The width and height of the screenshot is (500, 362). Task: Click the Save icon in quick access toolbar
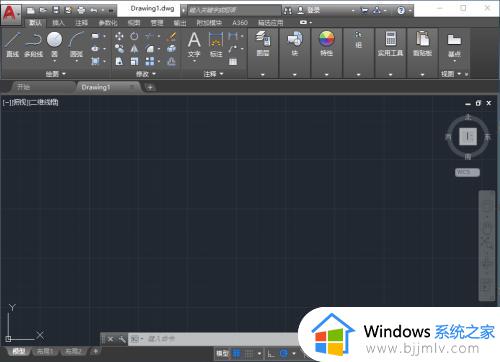pyautogui.click(x=56, y=10)
